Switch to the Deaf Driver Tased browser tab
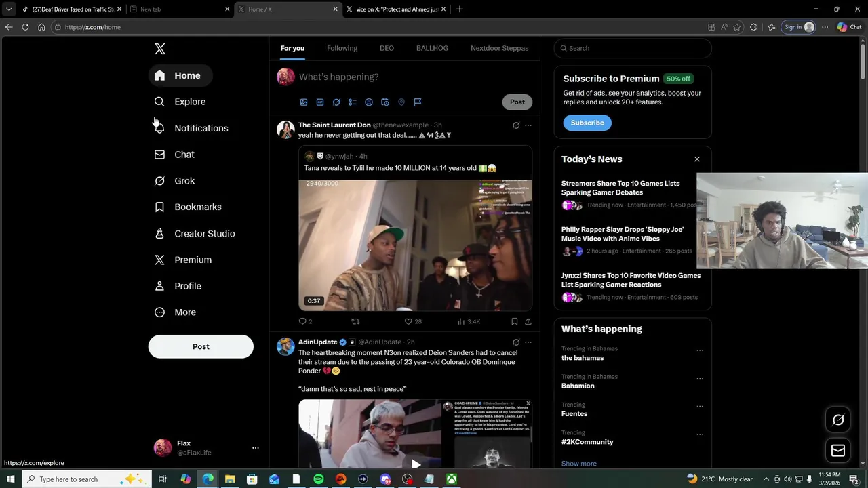This screenshot has width=868, height=488. 71,9
